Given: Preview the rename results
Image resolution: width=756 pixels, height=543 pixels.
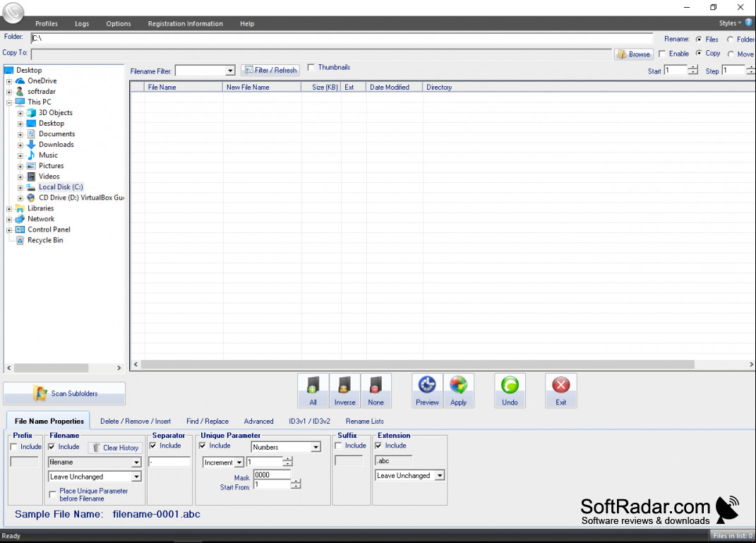Looking at the screenshot, I should coord(427,390).
